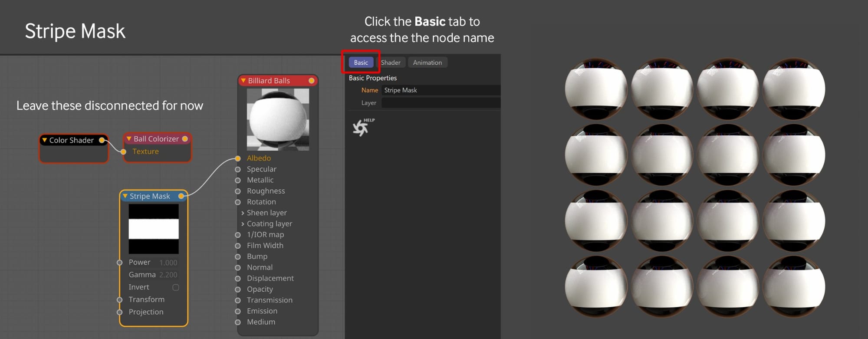Select the Billiard Balls node title
Image resolution: width=868 pixels, height=339 pixels.
coord(269,81)
